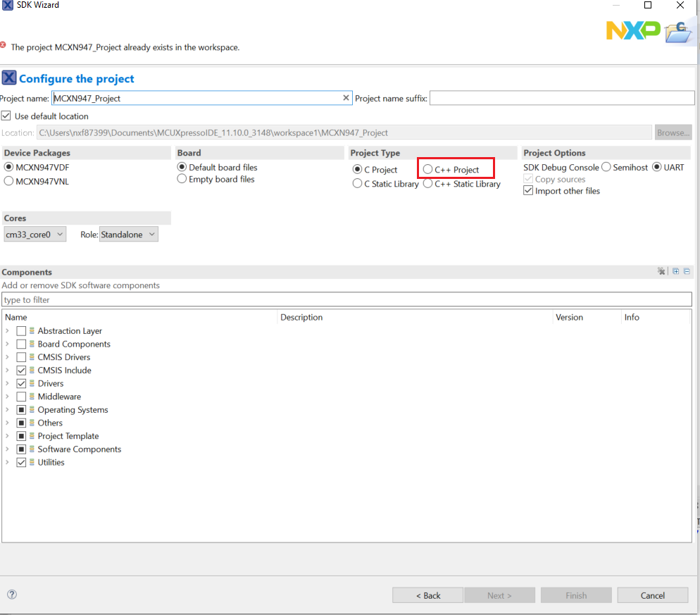
Task: Sort components by the Name column header
Action: click(x=139, y=317)
